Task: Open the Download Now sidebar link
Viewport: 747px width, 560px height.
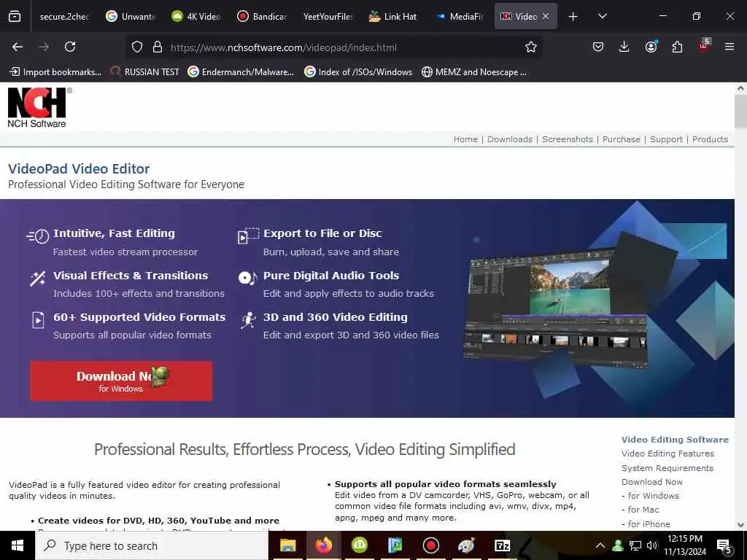Action: [651, 482]
